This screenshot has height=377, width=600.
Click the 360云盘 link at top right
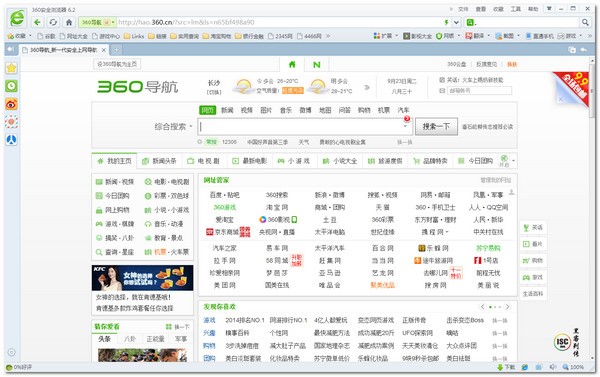point(457,64)
